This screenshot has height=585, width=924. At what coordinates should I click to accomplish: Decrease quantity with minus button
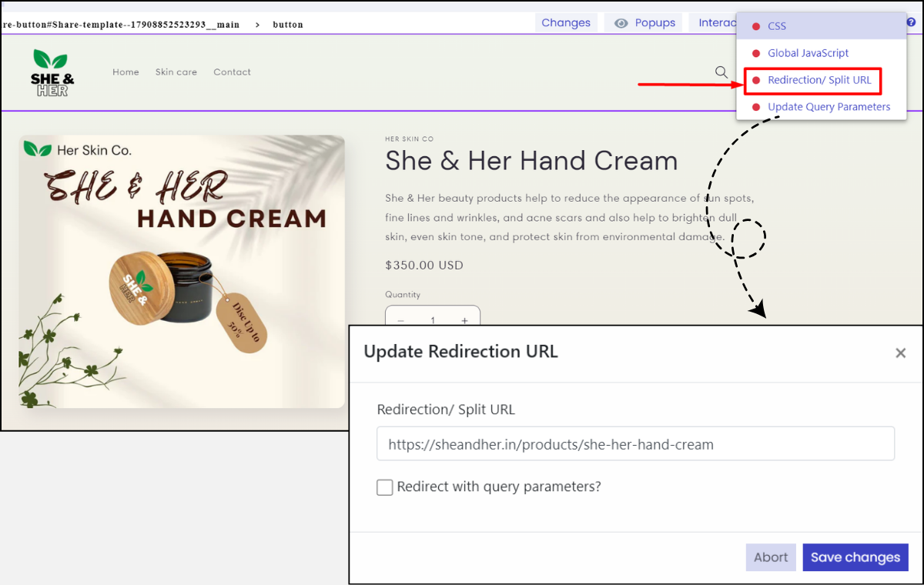(400, 320)
